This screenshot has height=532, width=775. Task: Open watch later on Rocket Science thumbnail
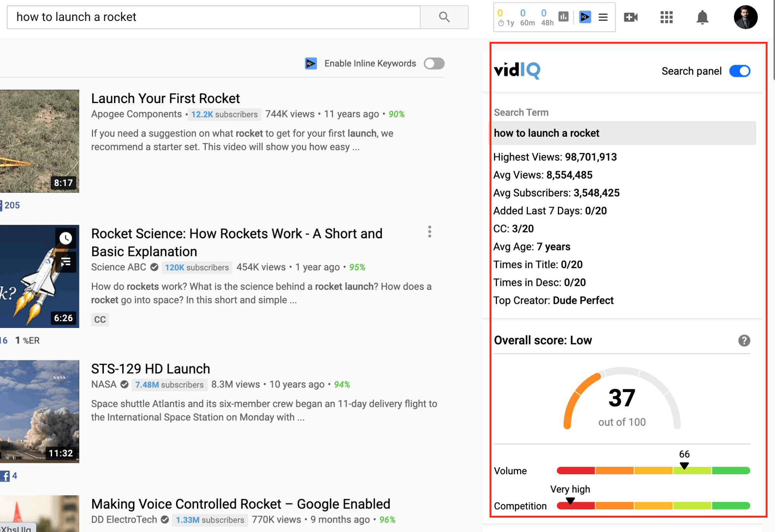[66, 238]
